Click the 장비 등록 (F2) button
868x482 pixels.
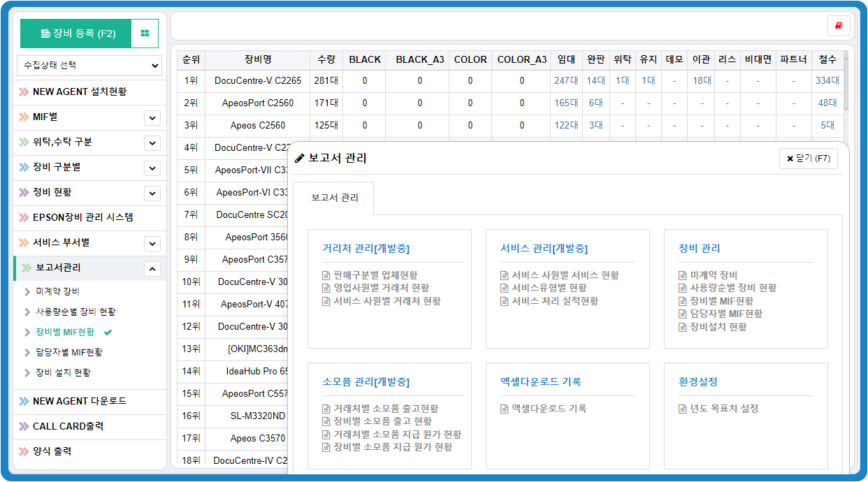[76, 34]
